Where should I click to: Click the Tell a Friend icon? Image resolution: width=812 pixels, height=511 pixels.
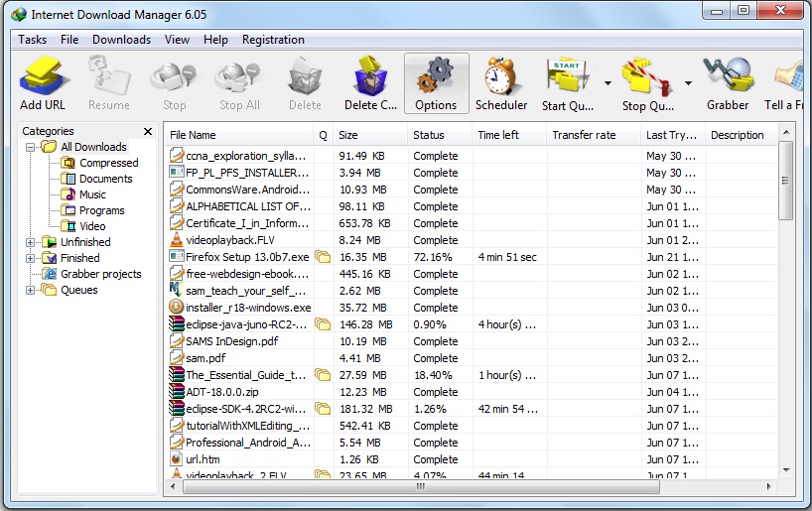point(790,76)
